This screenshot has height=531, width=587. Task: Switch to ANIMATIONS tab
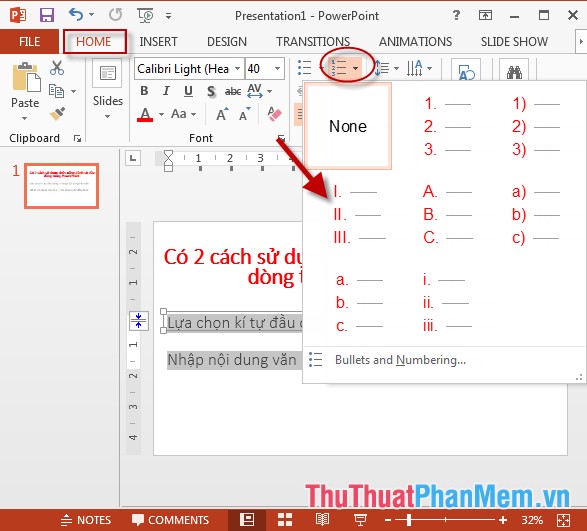[x=415, y=42]
